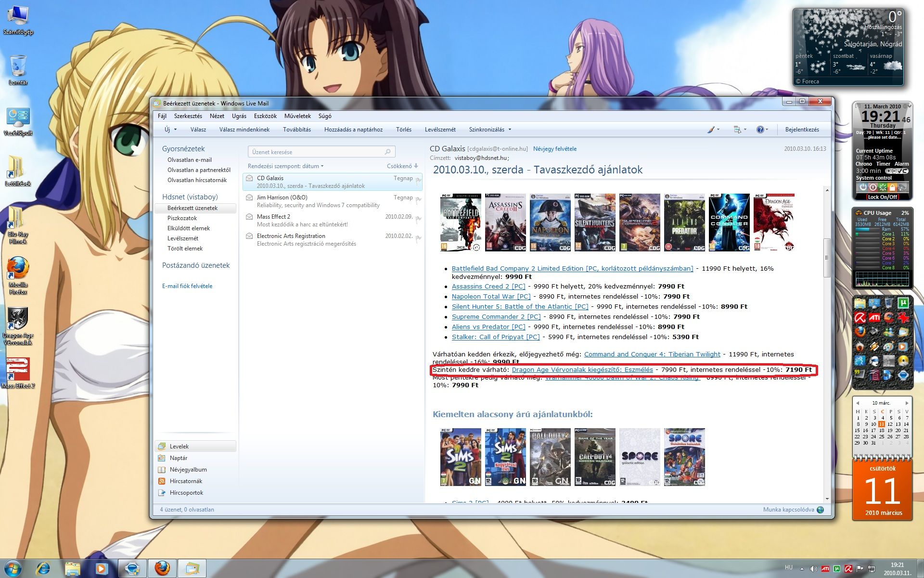The image size is (924, 578).
Task: Open the Electronic Arts Registration email
Action: click(x=332, y=240)
